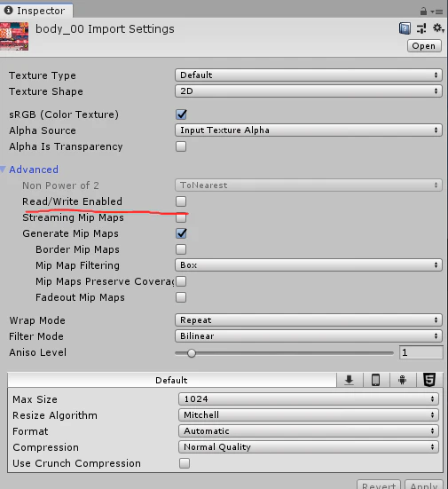Toggle Mip Maps Preserve Coverage checkbox
Screen dimensions: 448x489
[181, 281]
